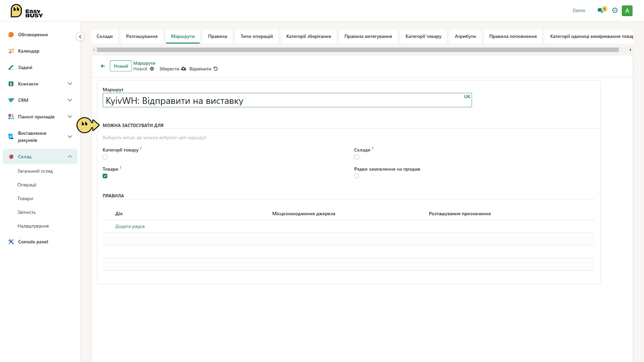Open the user avatar A menu
The width and height of the screenshot is (644, 362).
pos(627,10)
